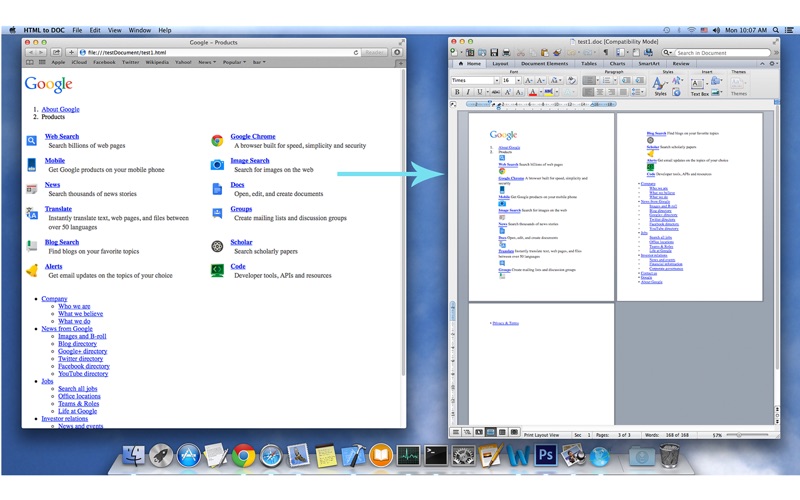Click the Spotlight search icon in menu bar
The image size is (800, 500).
click(x=776, y=30)
